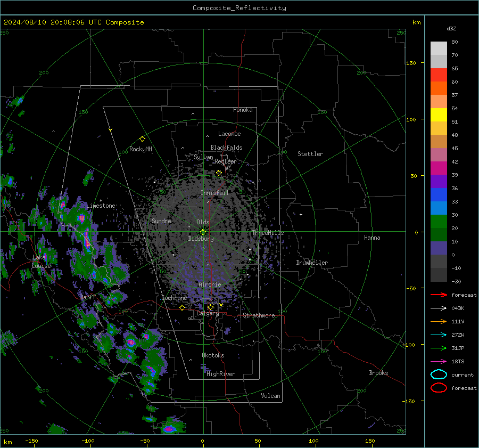Click the red forecast ellipse legend icon
Viewport: 479px width, 448px height.
click(439, 388)
